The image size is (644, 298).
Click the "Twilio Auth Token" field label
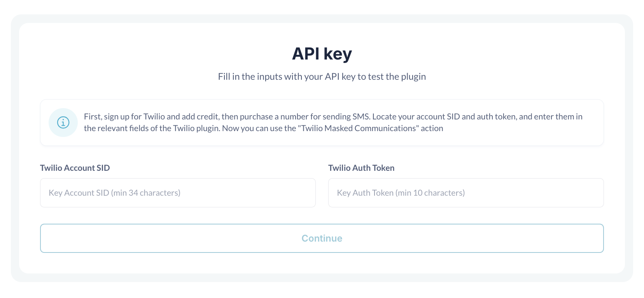[361, 168]
